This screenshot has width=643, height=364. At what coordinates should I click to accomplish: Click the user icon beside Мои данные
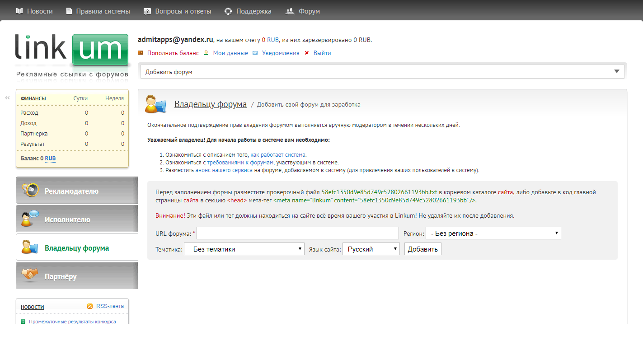[x=206, y=53]
